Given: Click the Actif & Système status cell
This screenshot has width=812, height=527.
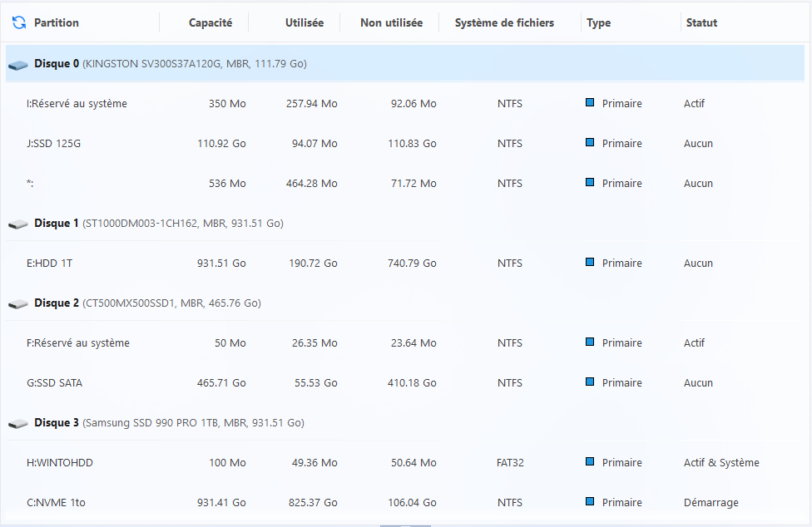Looking at the screenshot, I should [x=721, y=463].
